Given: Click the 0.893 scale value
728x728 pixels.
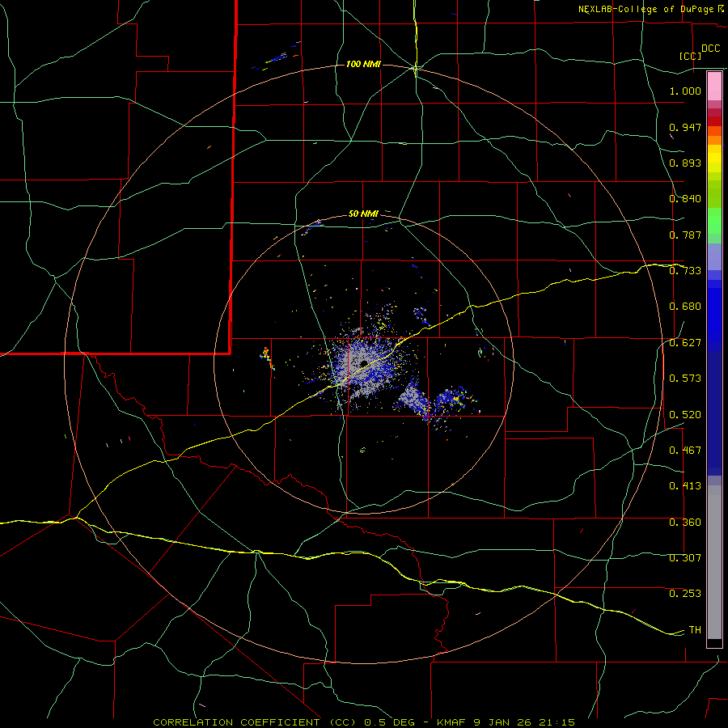Looking at the screenshot, I should pyautogui.click(x=685, y=163).
